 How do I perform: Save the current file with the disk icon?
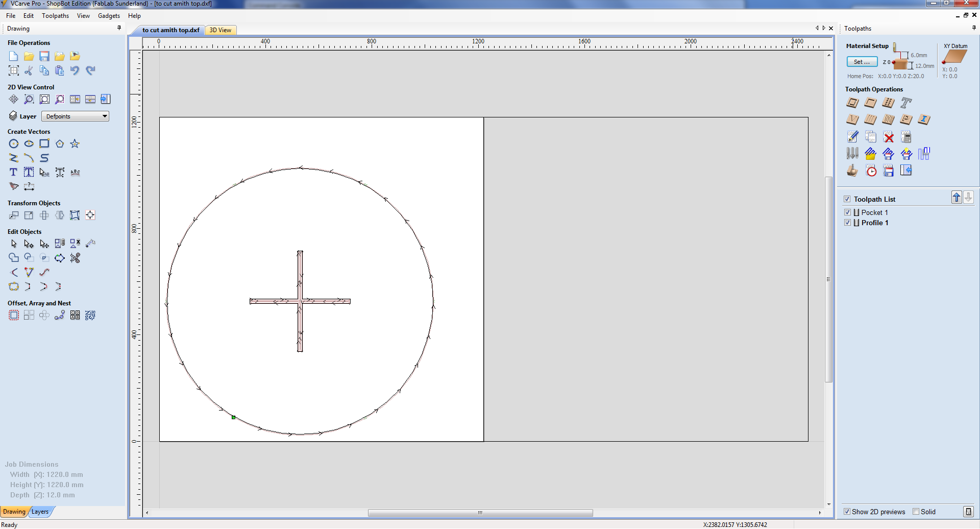tap(44, 56)
